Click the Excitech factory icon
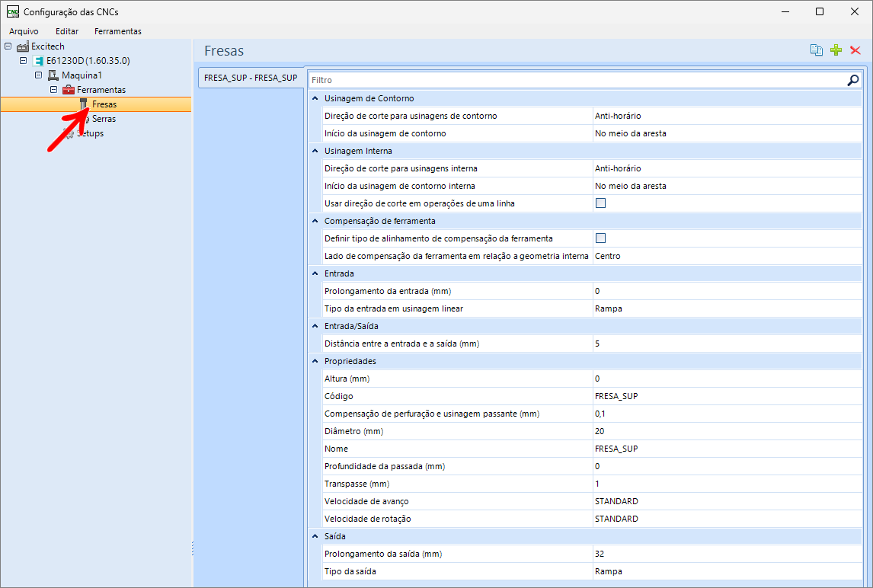 tap(23, 46)
